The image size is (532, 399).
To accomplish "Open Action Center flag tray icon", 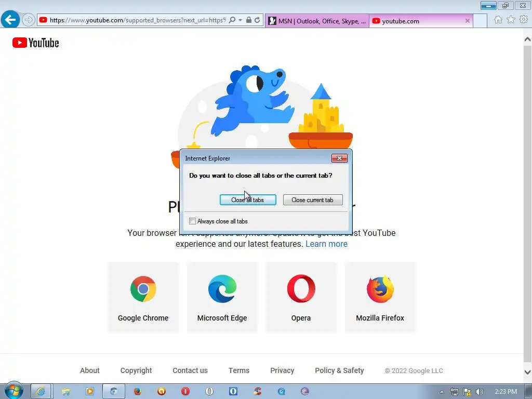I will (467, 392).
